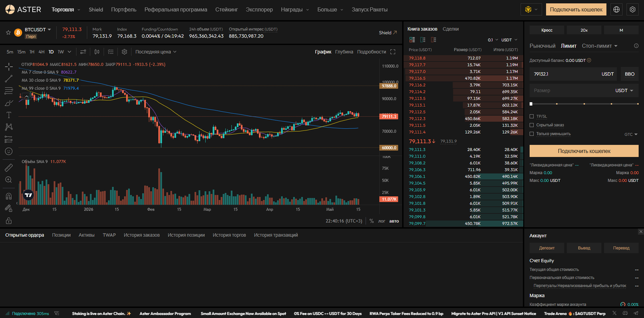Enable the Скрытый заказ checkbox
The image size is (644, 318).
pos(532,125)
